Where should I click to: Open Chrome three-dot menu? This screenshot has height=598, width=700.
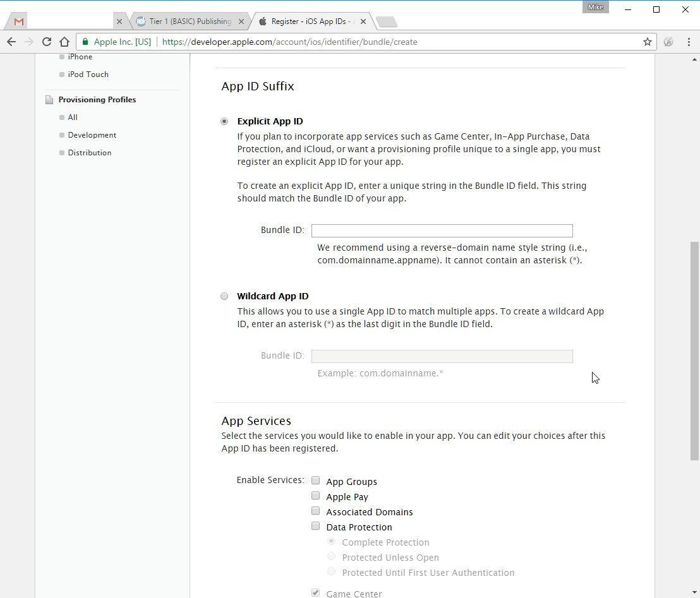click(x=689, y=42)
